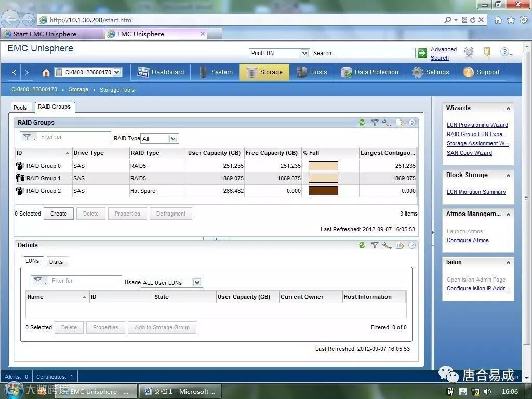Image resolution: width=532 pixels, height=399 pixels.
Task: Open the CKM00122600170 system selector dropdown
Action: click(117, 72)
